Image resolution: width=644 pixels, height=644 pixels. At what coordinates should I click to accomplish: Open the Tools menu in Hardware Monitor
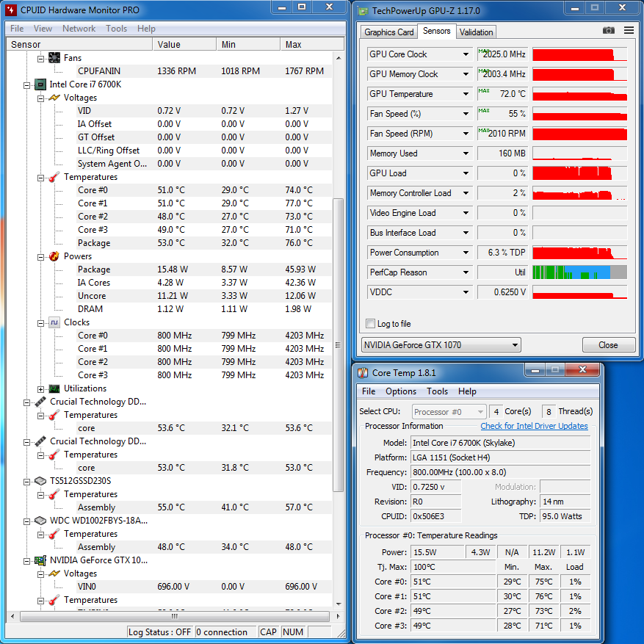(116, 29)
